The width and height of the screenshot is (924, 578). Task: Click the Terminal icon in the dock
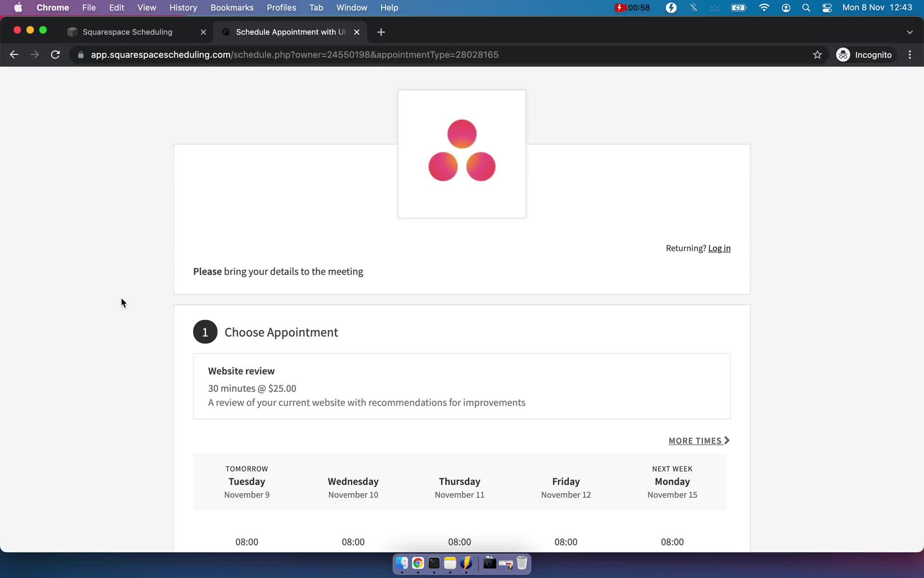tap(434, 564)
